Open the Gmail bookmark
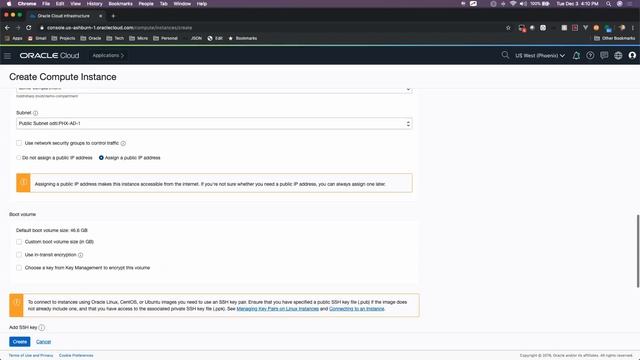The width and height of the screenshot is (640, 360). coord(37,38)
